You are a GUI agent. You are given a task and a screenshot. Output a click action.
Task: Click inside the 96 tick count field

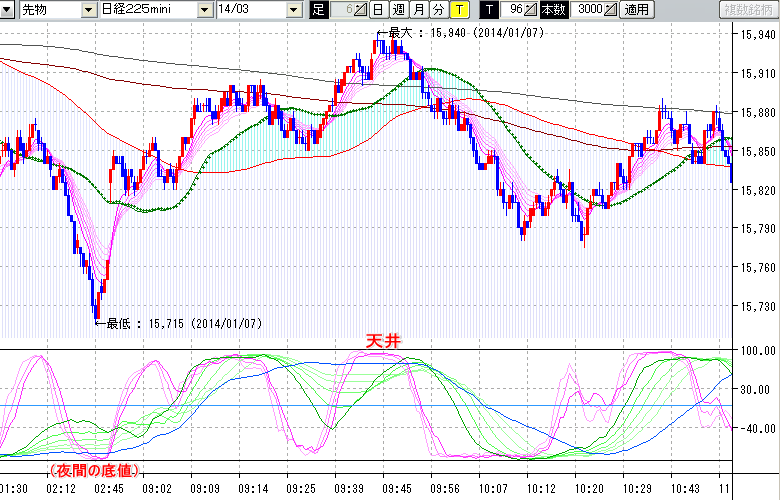point(514,10)
